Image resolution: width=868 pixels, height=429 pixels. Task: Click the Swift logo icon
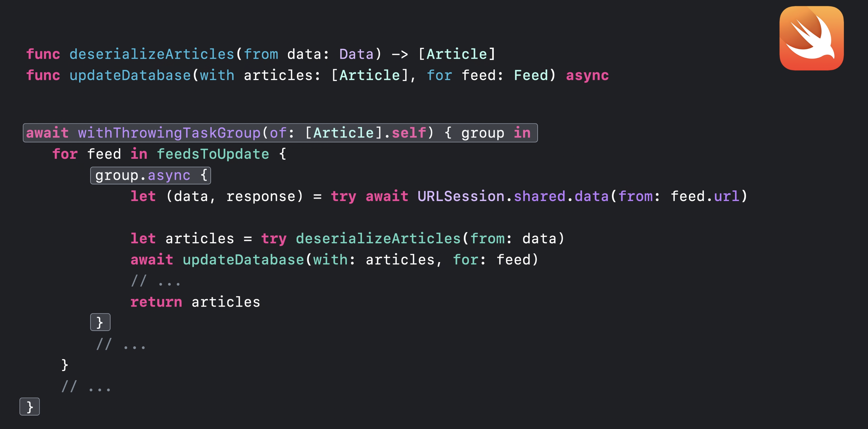(x=811, y=38)
